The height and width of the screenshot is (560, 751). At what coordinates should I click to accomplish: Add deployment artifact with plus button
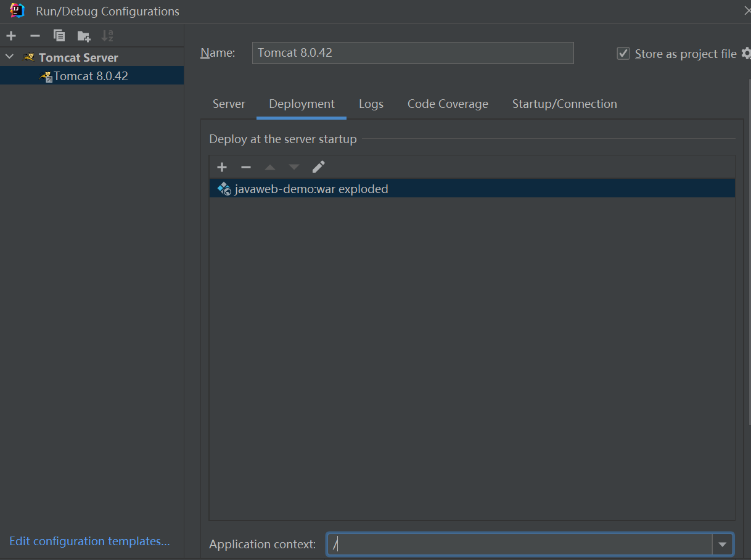pos(222,167)
